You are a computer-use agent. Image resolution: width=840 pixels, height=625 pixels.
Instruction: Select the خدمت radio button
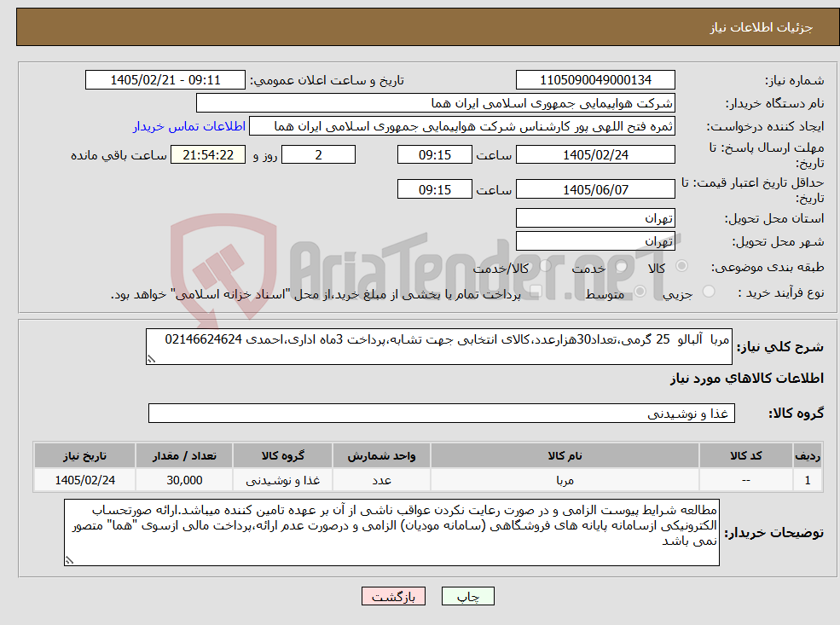621,266
